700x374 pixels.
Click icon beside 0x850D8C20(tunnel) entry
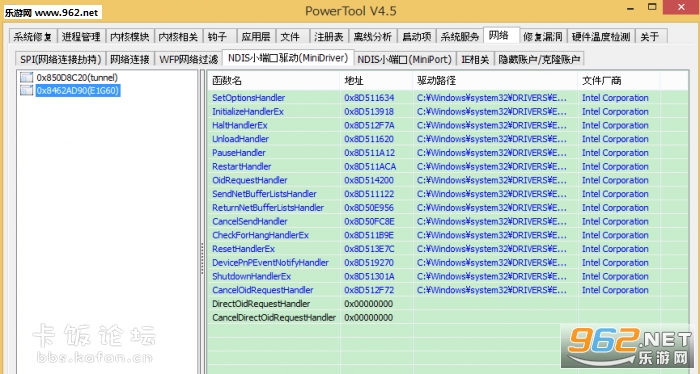[27, 77]
